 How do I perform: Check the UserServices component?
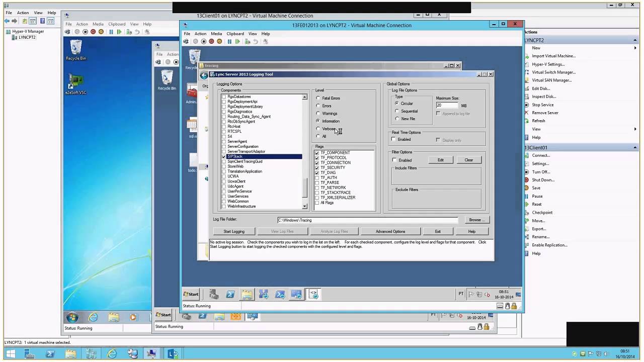[224, 196]
